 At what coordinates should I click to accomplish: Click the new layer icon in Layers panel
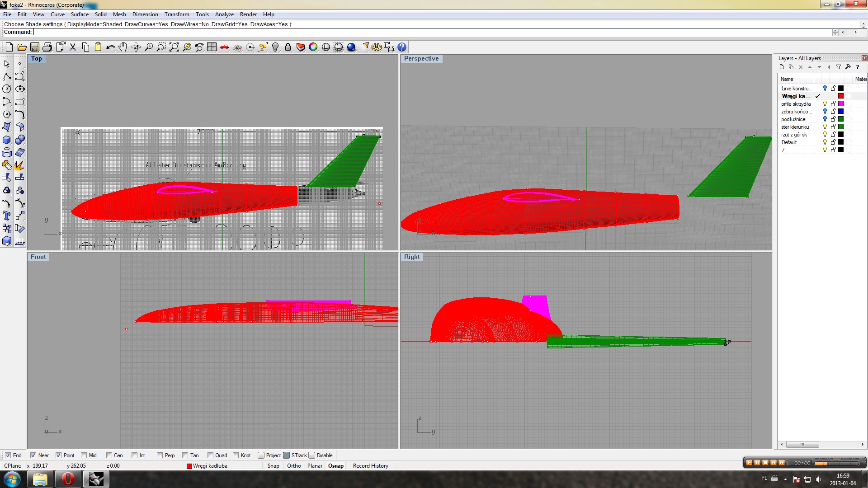pos(782,67)
